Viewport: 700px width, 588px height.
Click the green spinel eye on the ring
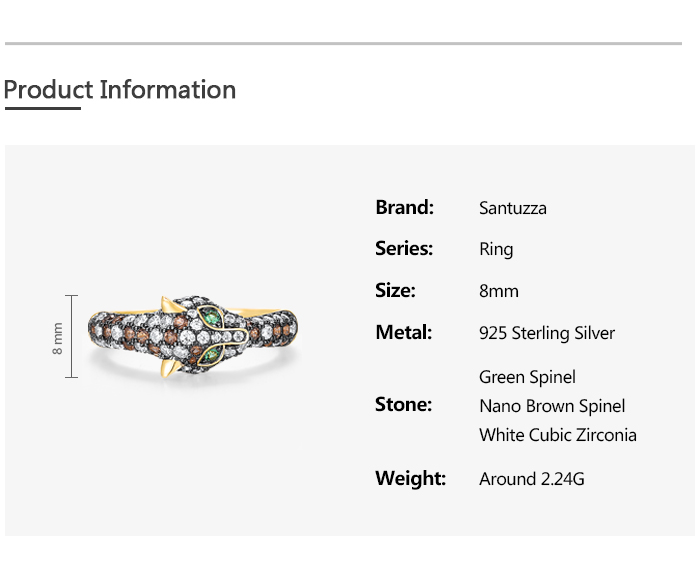212,319
